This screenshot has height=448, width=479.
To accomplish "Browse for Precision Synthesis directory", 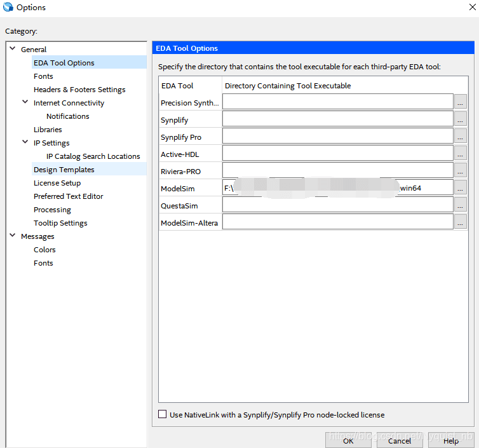I will tap(460, 102).
